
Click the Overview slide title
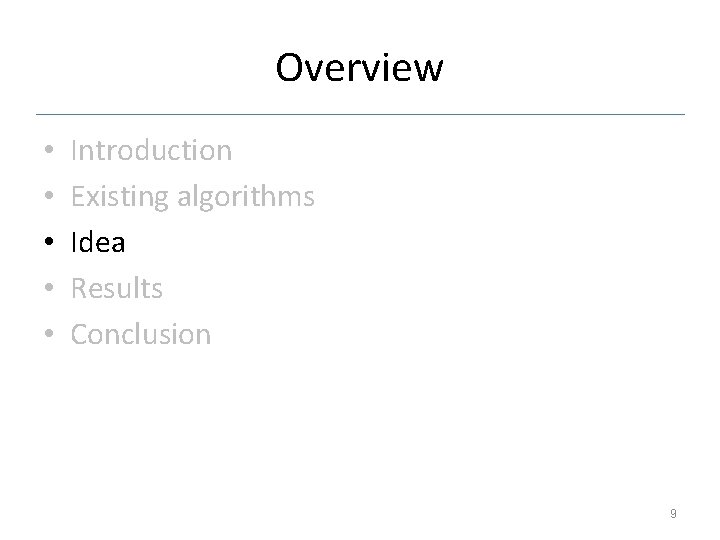pyautogui.click(x=359, y=68)
